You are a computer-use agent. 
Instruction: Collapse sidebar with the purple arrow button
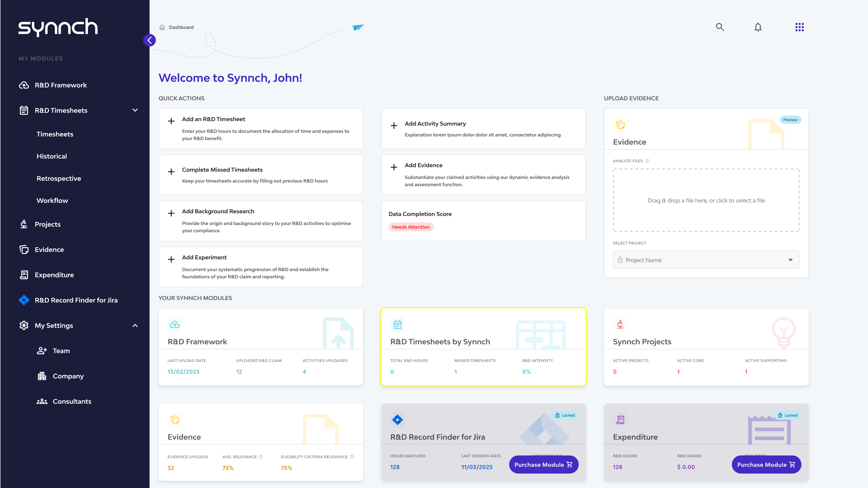click(149, 40)
